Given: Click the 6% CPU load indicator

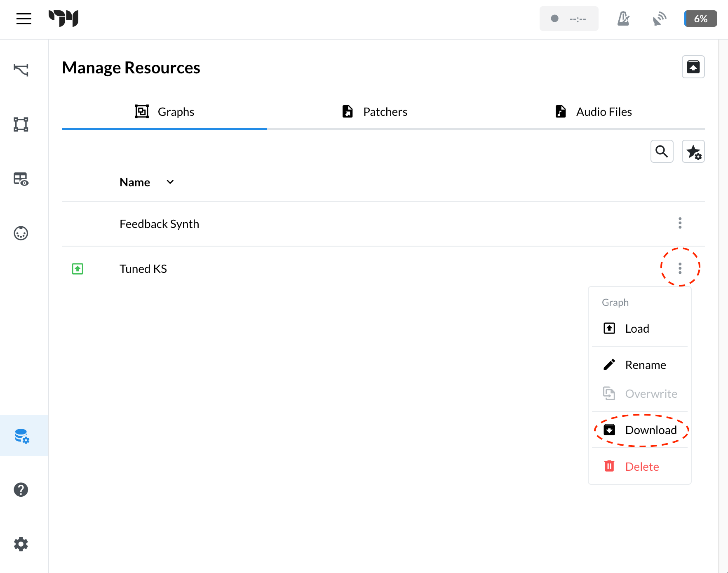Looking at the screenshot, I should tap(701, 19).
